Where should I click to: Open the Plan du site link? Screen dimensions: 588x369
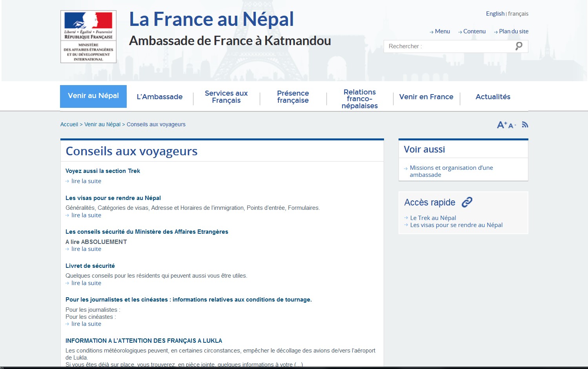(x=513, y=31)
